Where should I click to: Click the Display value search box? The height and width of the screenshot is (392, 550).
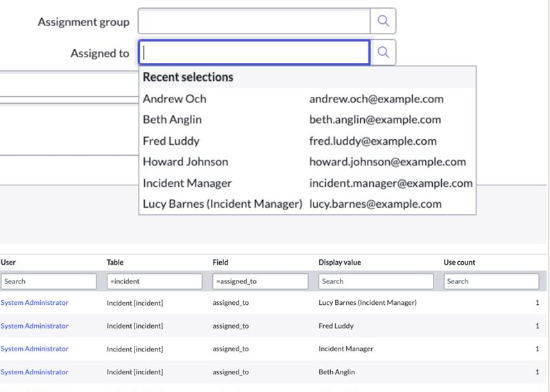[x=376, y=281]
